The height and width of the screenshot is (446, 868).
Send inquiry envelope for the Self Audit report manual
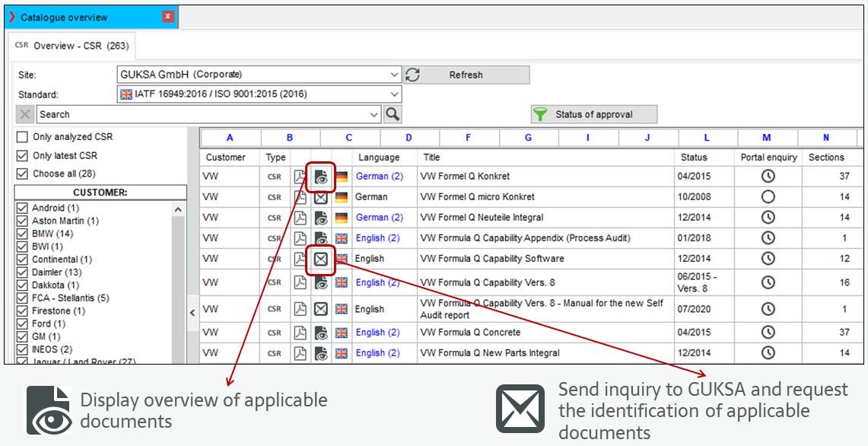(x=321, y=309)
